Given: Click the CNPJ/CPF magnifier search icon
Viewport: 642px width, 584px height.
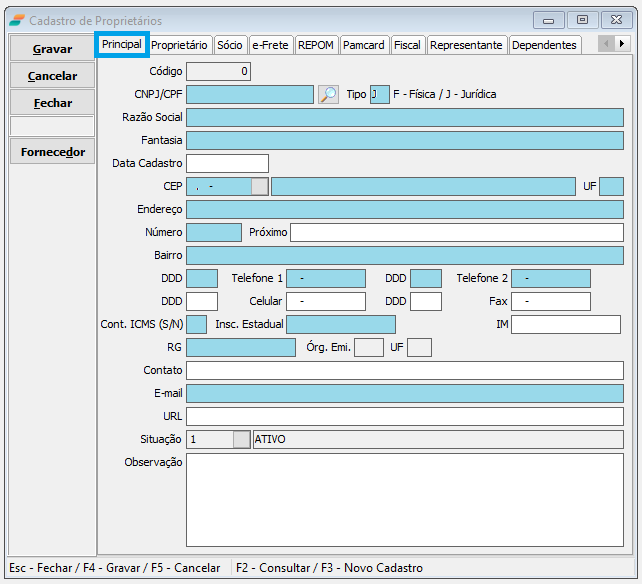Looking at the screenshot, I should 328,94.
